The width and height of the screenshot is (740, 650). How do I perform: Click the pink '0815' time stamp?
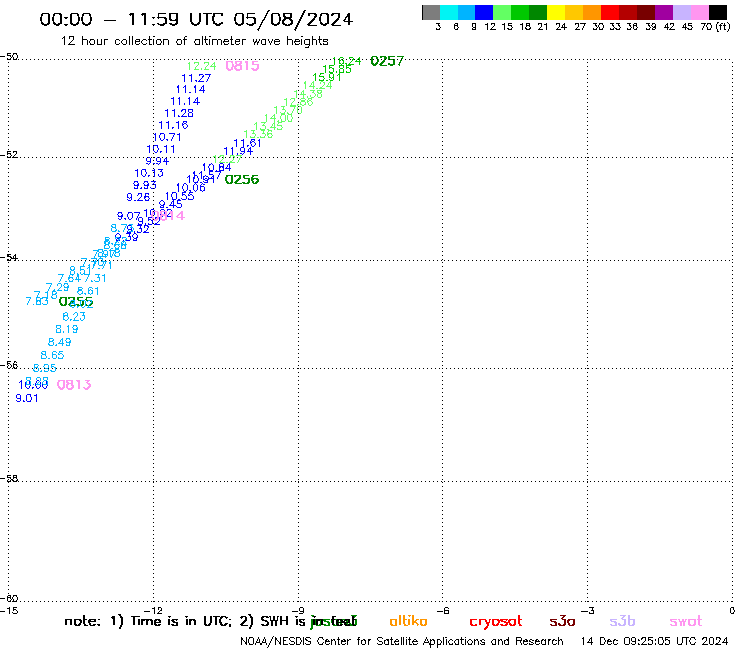[242, 66]
